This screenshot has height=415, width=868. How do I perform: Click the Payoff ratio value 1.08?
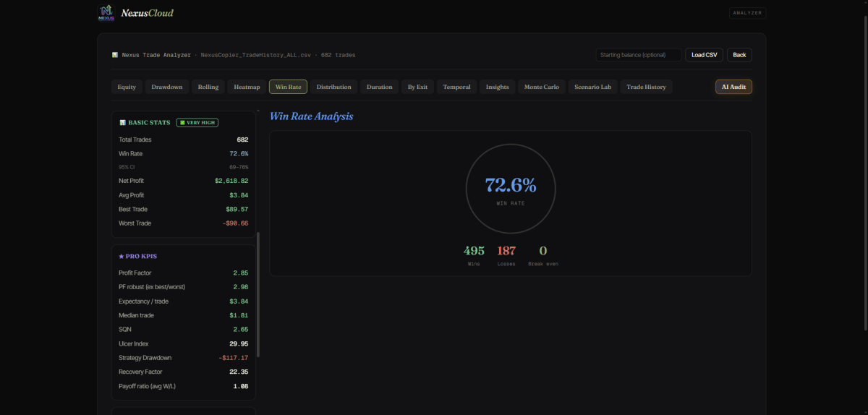241,386
